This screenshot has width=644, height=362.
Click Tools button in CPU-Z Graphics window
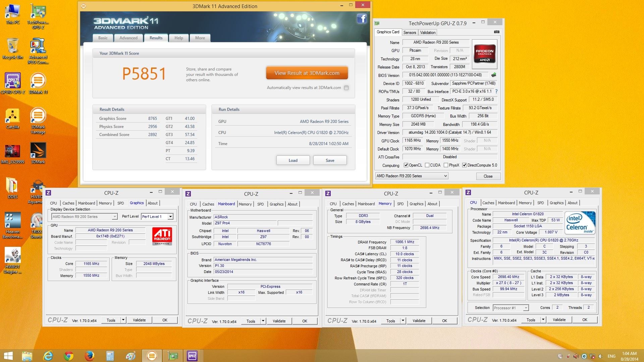(x=111, y=320)
